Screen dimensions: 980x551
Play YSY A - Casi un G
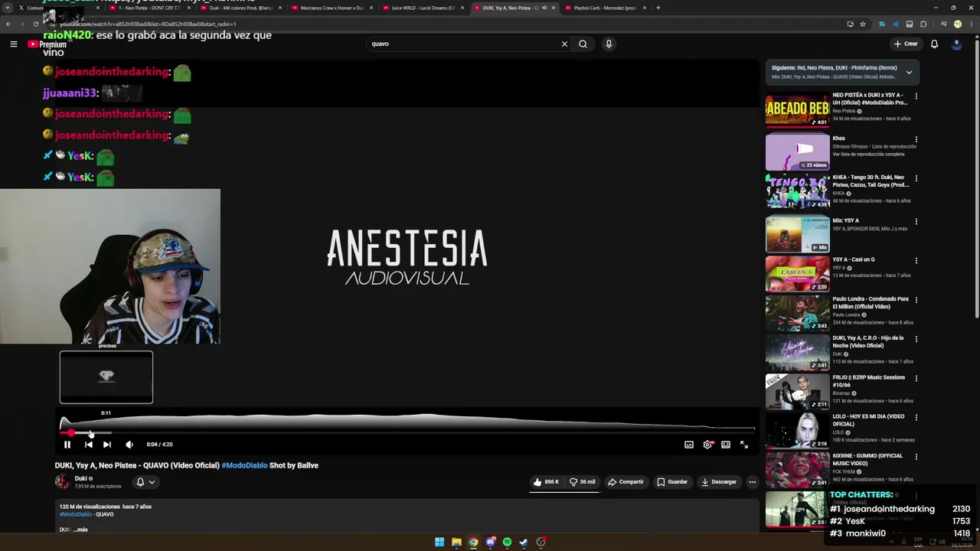[x=797, y=273]
